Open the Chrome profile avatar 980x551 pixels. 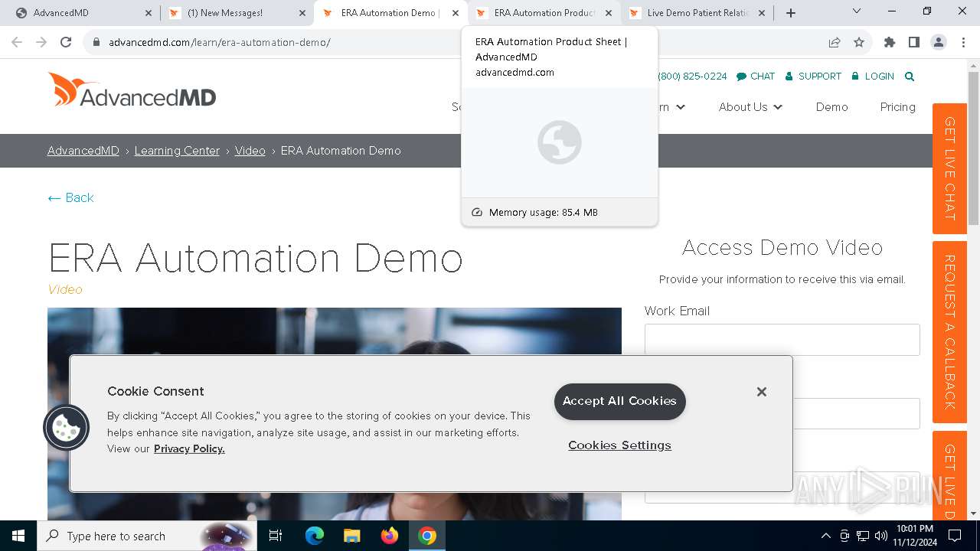[x=939, y=42]
